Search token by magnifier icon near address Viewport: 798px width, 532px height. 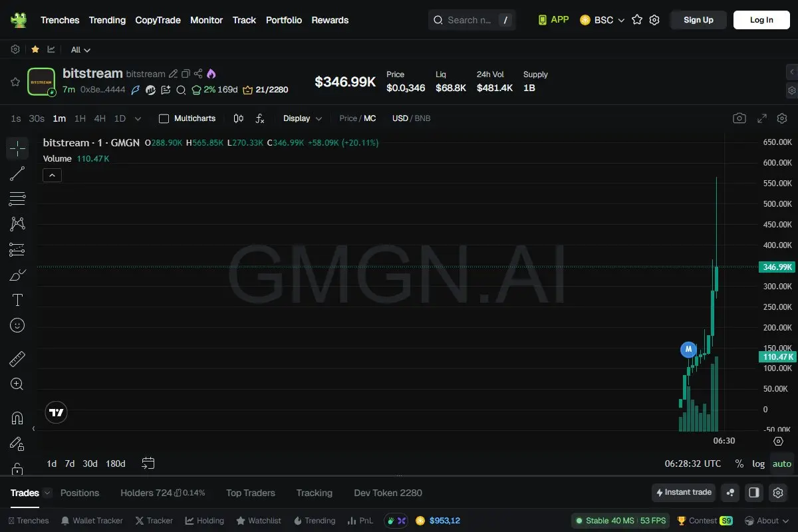click(181, 90)
